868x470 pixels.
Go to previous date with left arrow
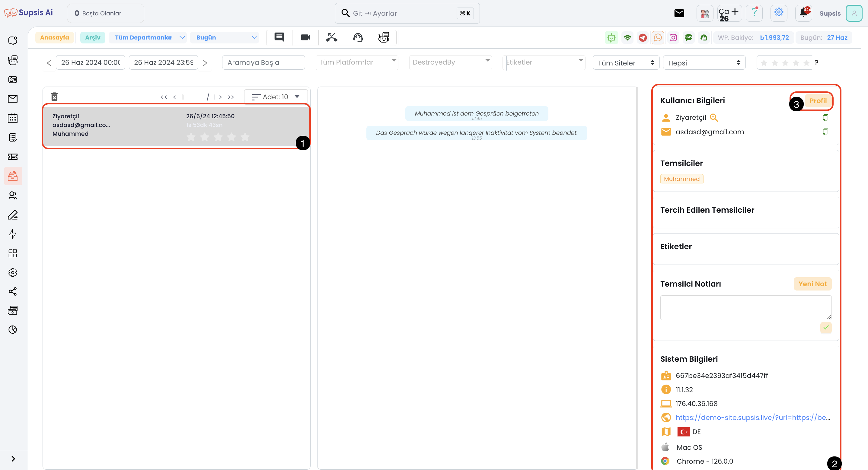[49, 63]
